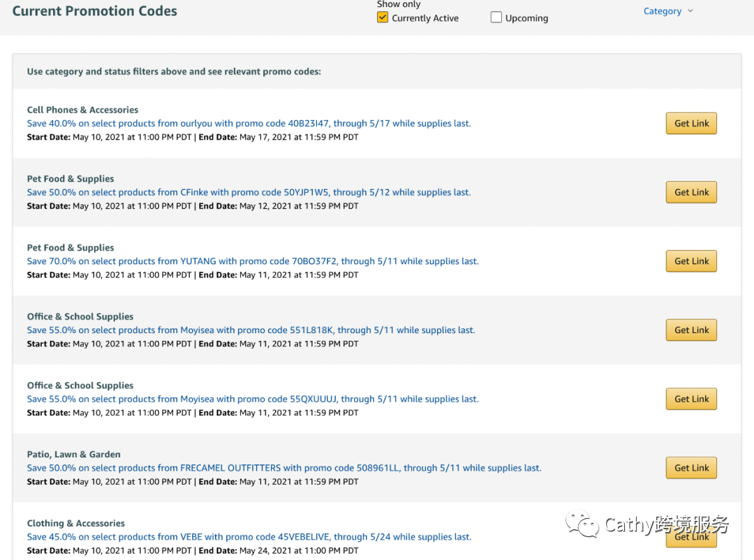The width and height of the screenshot is (754, 560).
Task: Open Moyisea promo link with code 551L818K
Action: click(x=251, y=330)
